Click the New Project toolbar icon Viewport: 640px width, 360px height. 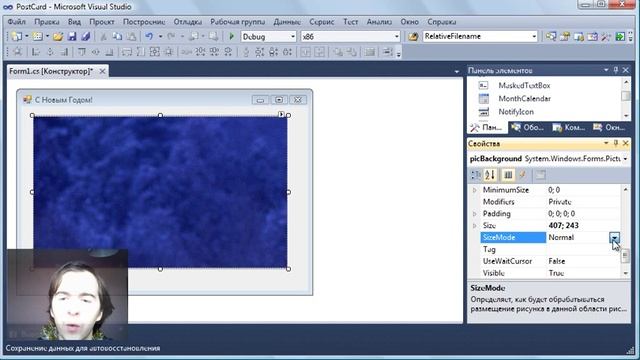(x=17, y=37)
